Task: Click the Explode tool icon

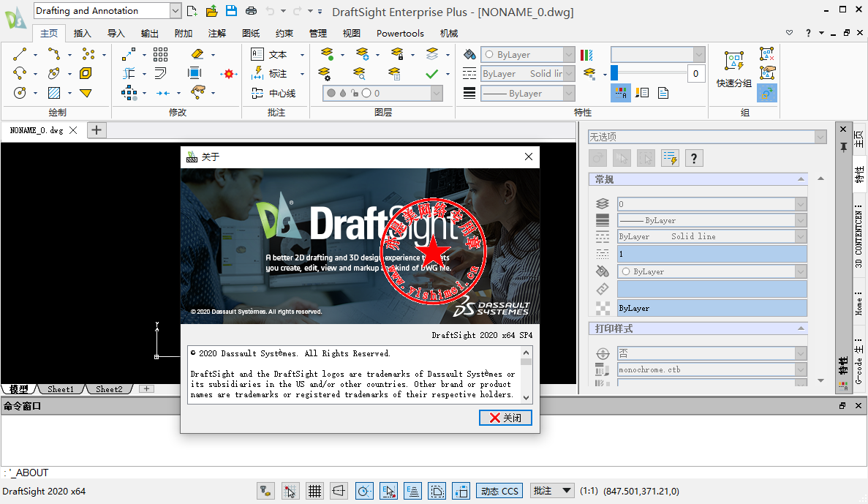Action: point(229,73)
